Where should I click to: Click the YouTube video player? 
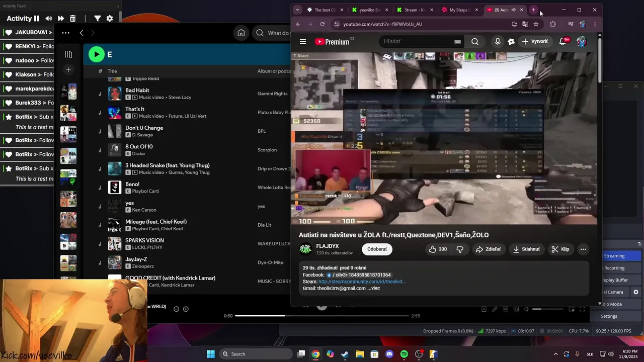pos(444,138)
